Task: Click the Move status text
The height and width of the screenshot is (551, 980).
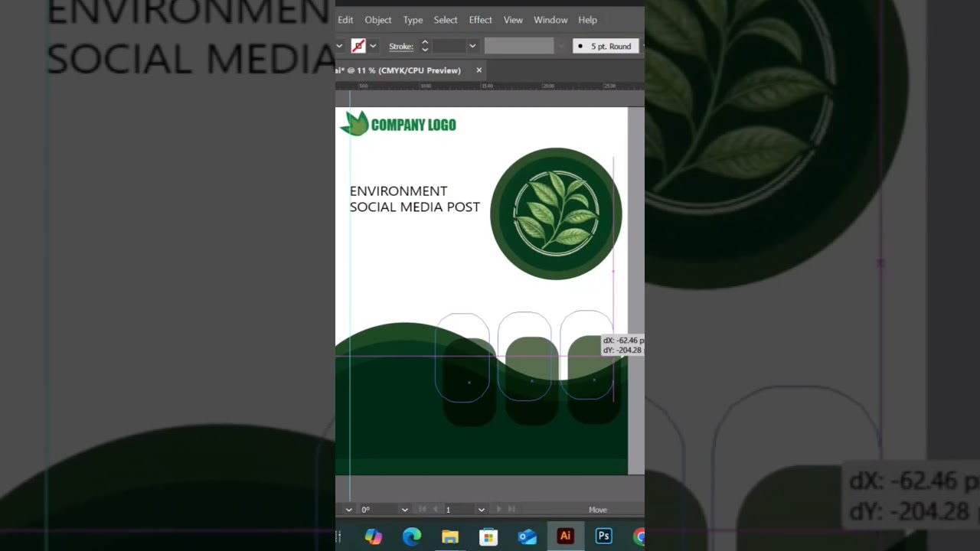Action: (x=597, y=510)
